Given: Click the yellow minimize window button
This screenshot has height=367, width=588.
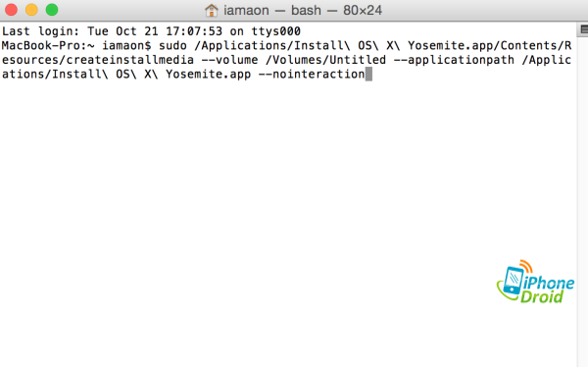Looking at the screenshot, I should click(x=31, y=10).
